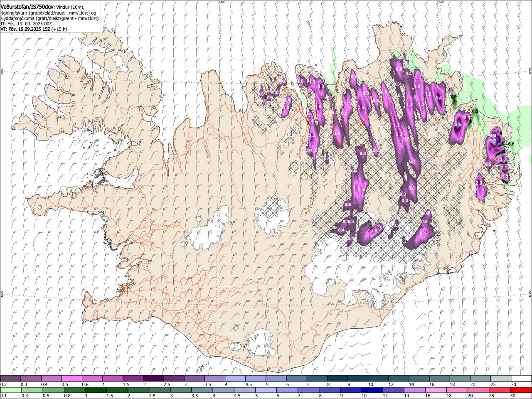Click the 15W longitude label at the top
This screenshot has width=532, height=399.
coord(440,2)
